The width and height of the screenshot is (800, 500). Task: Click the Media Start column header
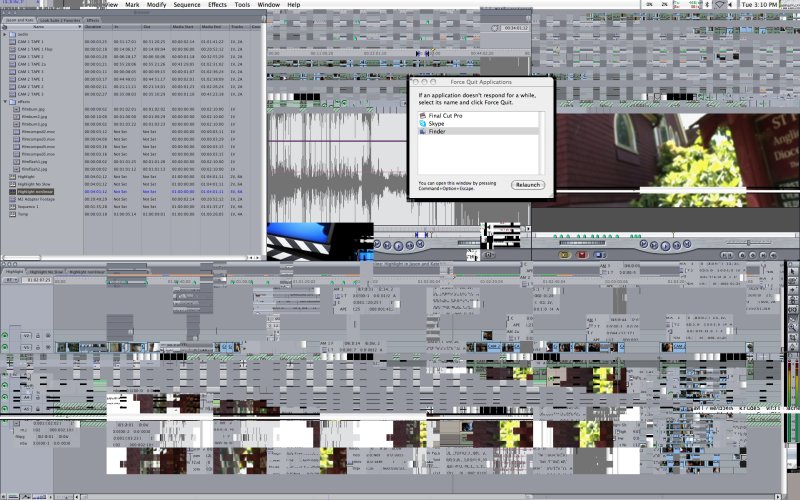[185, 27]
